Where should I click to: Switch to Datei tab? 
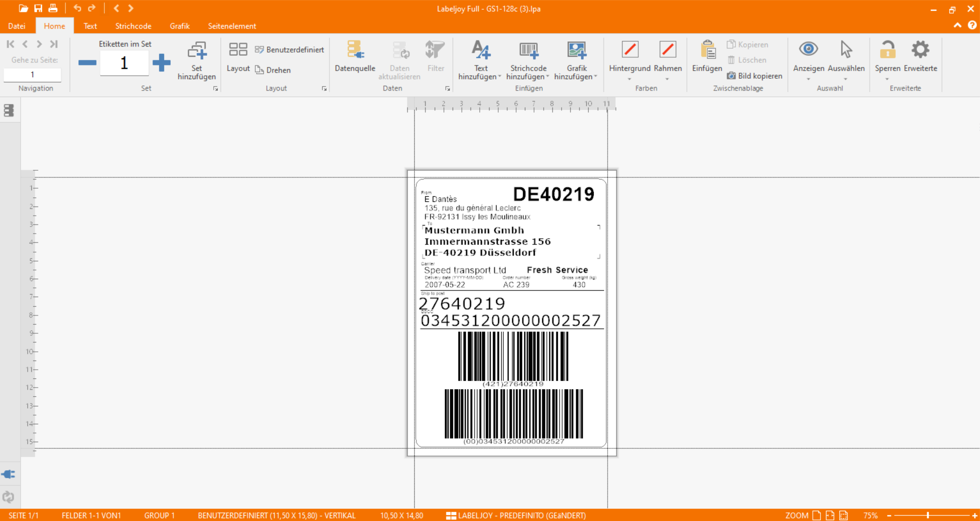[17, 26]
